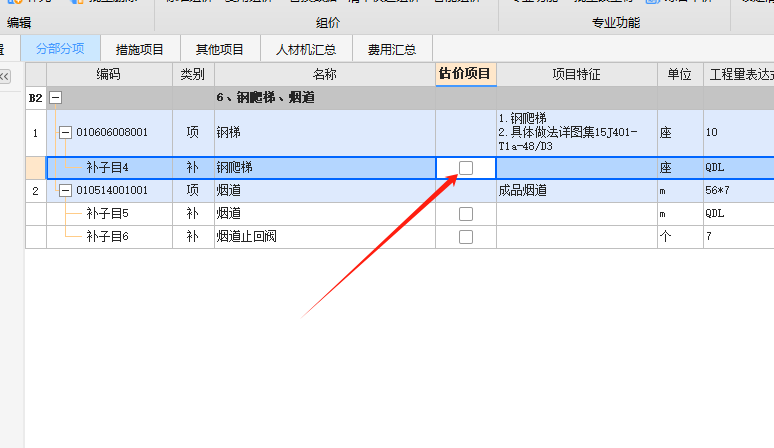Click the 个 unit cell
774x448 pixels.
pos(680,237)
